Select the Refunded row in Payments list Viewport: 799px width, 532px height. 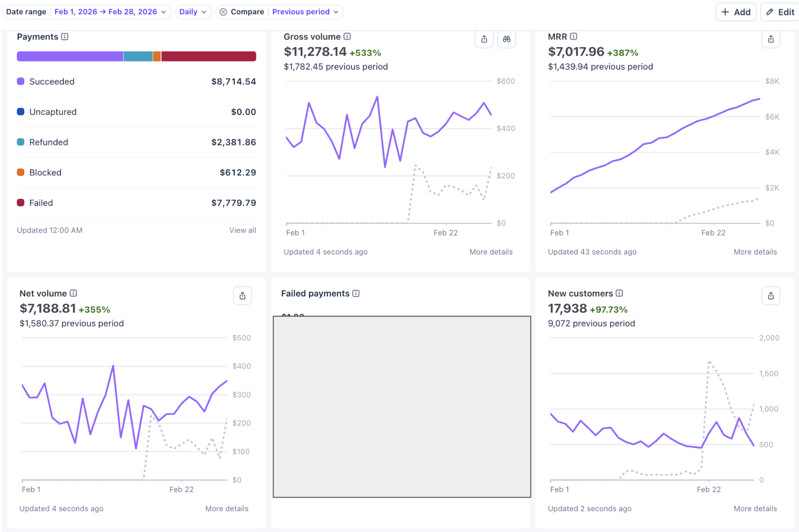pos(136,142)
